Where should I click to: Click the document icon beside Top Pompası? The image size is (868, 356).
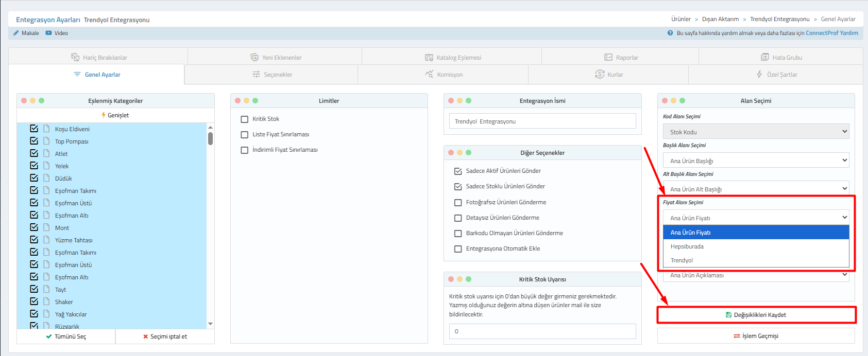[x=46, y=141]
